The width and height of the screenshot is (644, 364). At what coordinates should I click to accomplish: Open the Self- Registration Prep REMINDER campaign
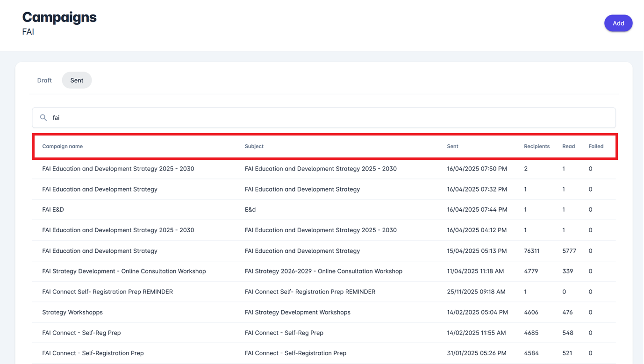(107, 292)
